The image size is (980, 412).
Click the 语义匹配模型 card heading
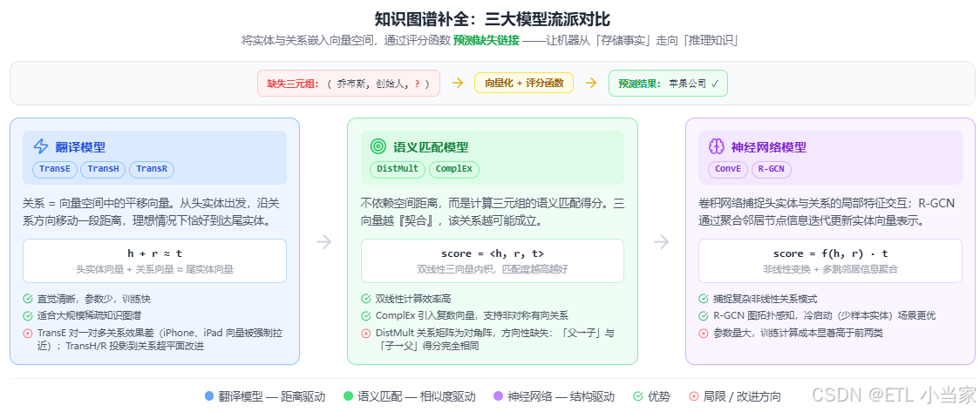tap(431, 147)
